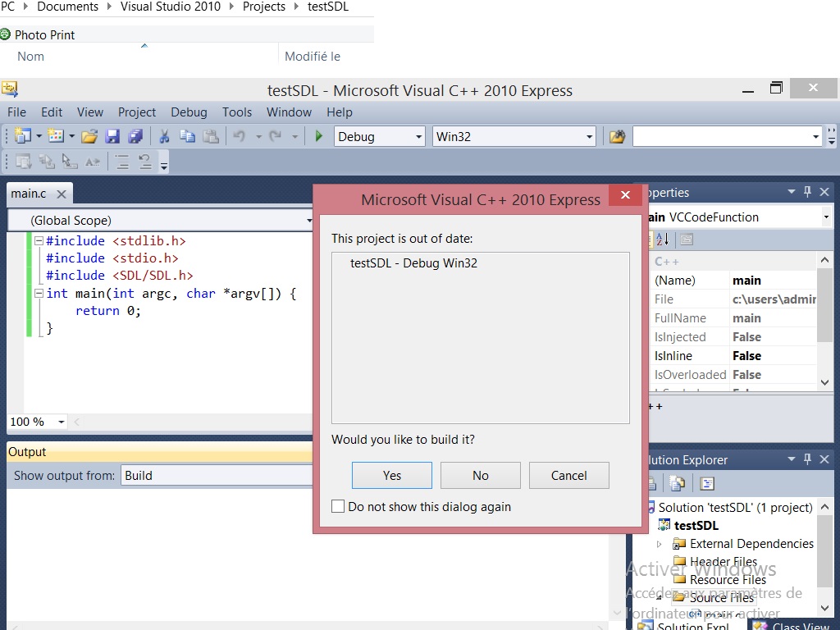Close the out-of-date dialog with red X
The image size is (840, 630).
pos(625,195)
